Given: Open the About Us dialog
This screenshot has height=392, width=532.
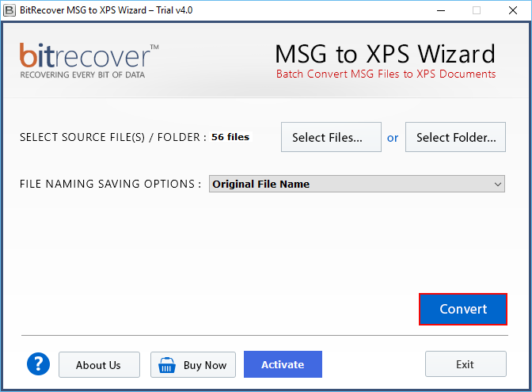Looking at the screenshot, I should (99, 365).
